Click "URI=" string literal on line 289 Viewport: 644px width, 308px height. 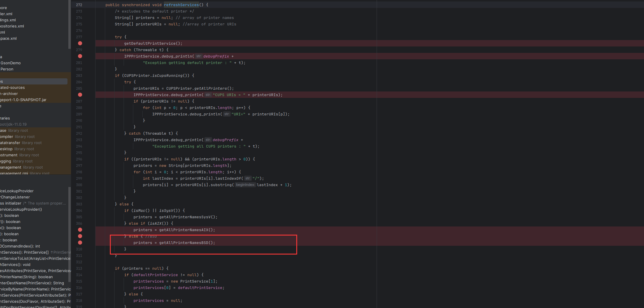click(238, 114)
